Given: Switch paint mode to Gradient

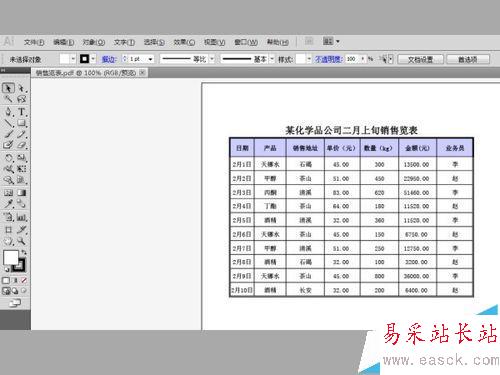Looking at the screenshot, I should (x=15, y=281).
